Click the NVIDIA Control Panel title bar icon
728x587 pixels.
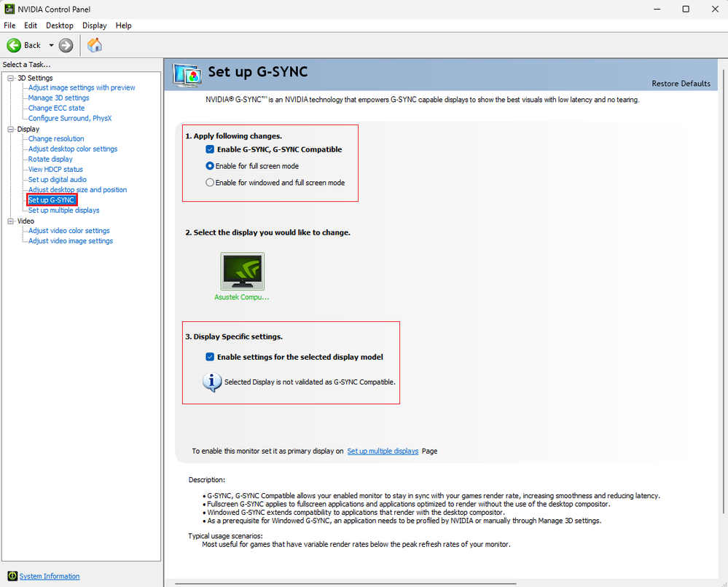click(x=9, y=9)
